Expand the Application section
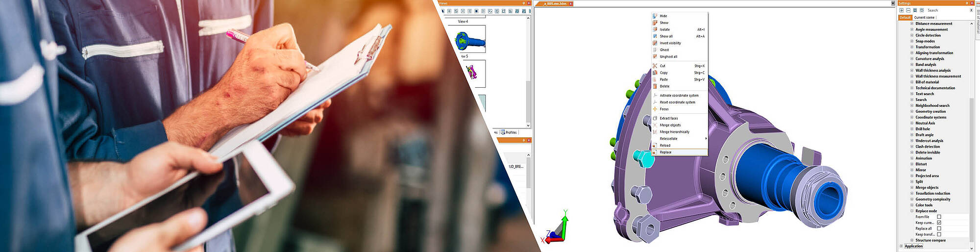Screen dimensions: 980x252 tap(901, 246)
